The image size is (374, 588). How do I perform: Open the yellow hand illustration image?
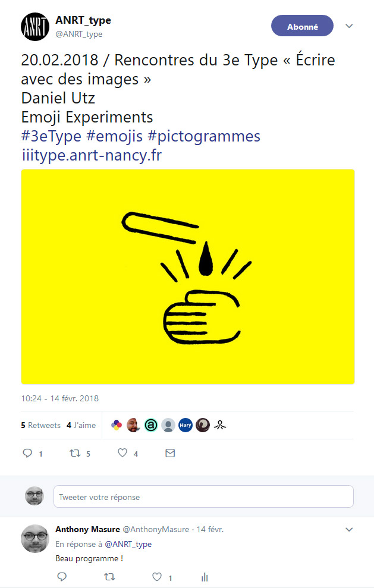pyautogui.click(x=188, y=276)
